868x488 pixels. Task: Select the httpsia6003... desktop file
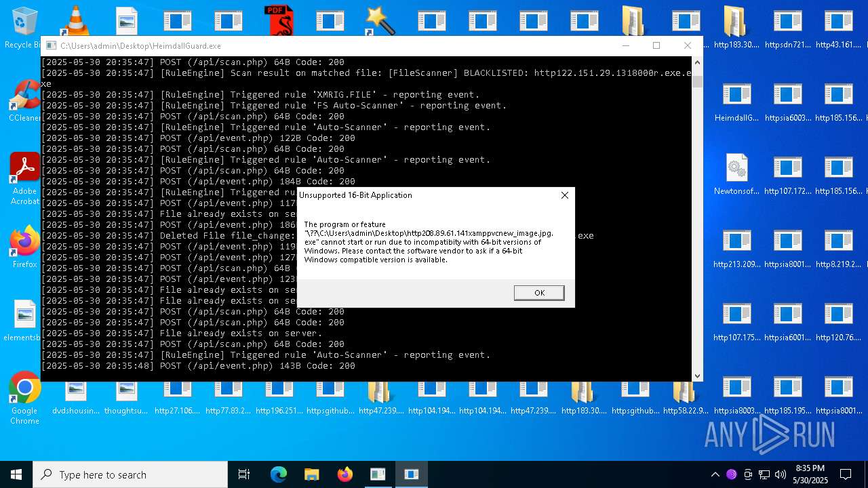click(787, 101)
